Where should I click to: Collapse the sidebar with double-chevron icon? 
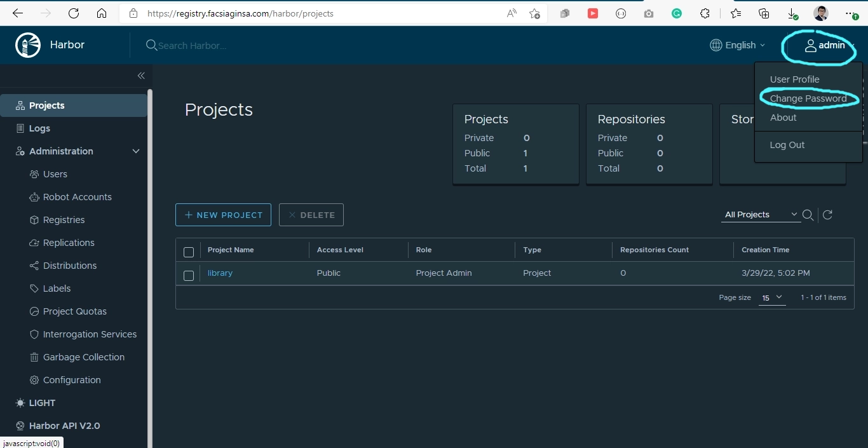141,76
